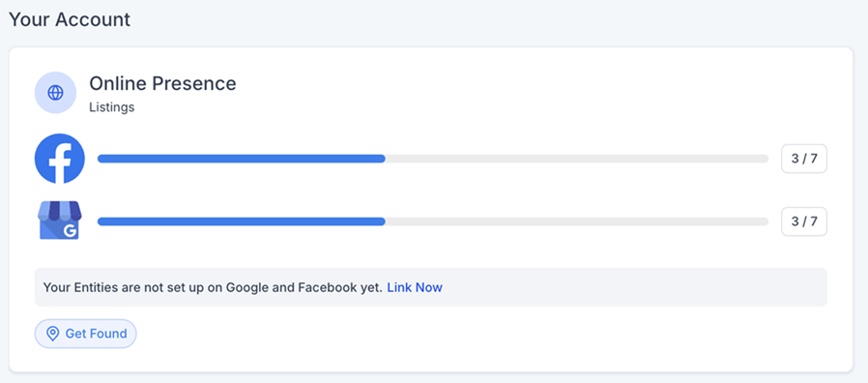This screenshot has height=383, width=868.
Task: Click the gray unfilled part of Google progress bar
Action: (577, 221)
